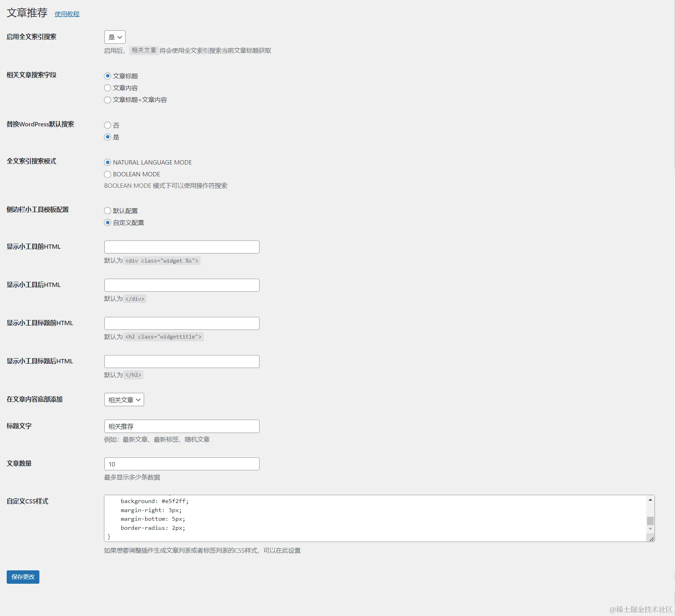Open the 启用全文索引搜索 dropdown
The image size is (675, 616).
(x=115, y=37)
